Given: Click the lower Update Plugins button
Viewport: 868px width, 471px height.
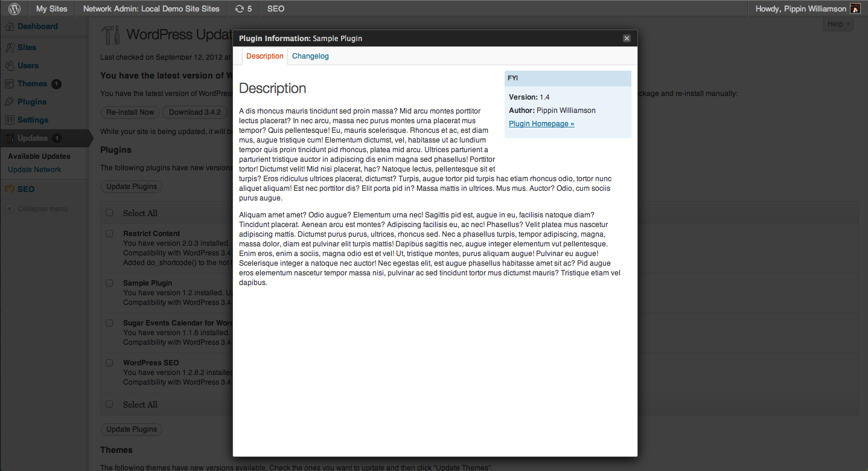Looking at the screenshot, I should tap(132, 429).
